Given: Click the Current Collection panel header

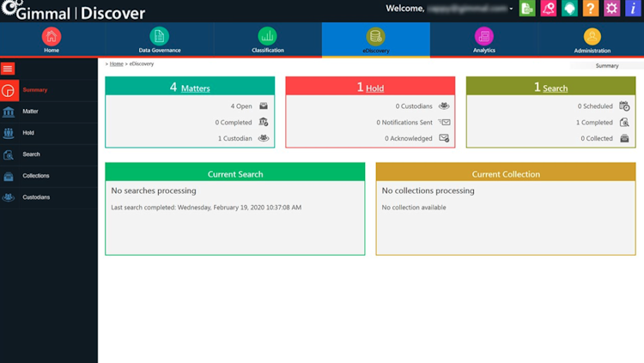Looking at the screenshot, I should pos(506,173).
